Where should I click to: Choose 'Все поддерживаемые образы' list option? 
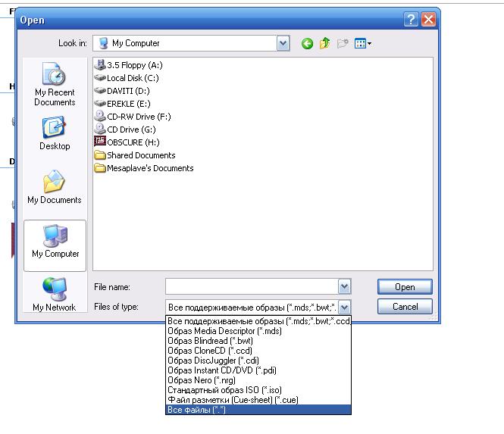[258, 321]
